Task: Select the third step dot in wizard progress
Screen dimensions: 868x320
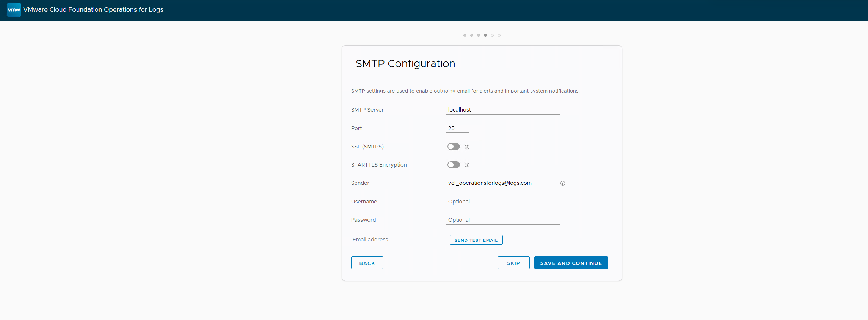Action: pyautogui.click(x=479, y=35)
